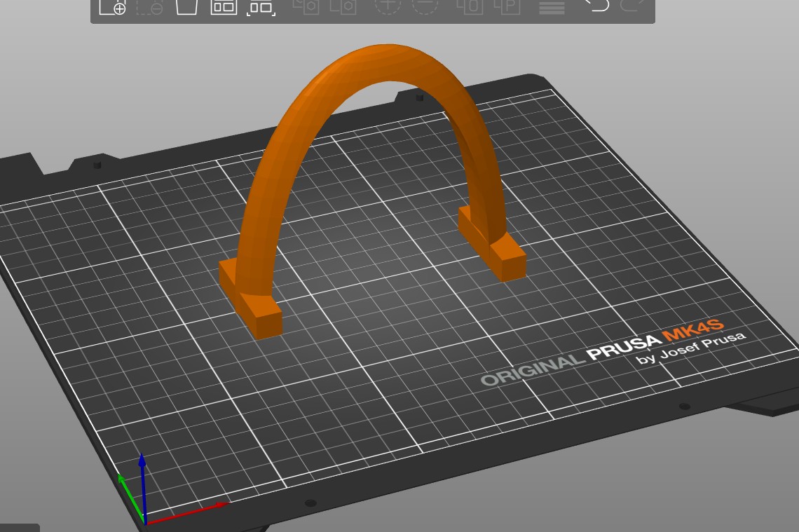This screenshot has width=799, height=532.
Task: Click the Split to objects icon
Action: pos(470,6)
